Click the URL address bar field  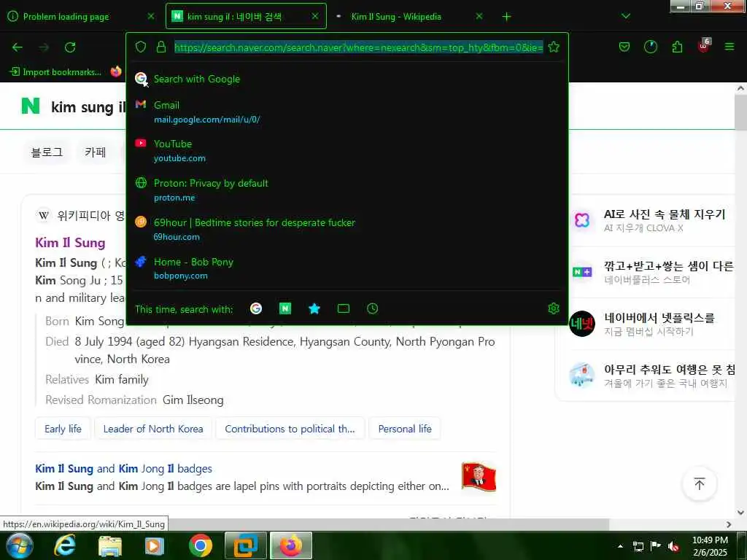[358, 47]
